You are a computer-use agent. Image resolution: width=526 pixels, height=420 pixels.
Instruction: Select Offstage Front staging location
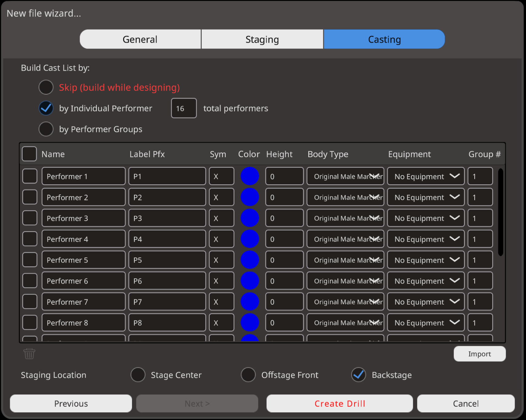[x=248, y=375]
